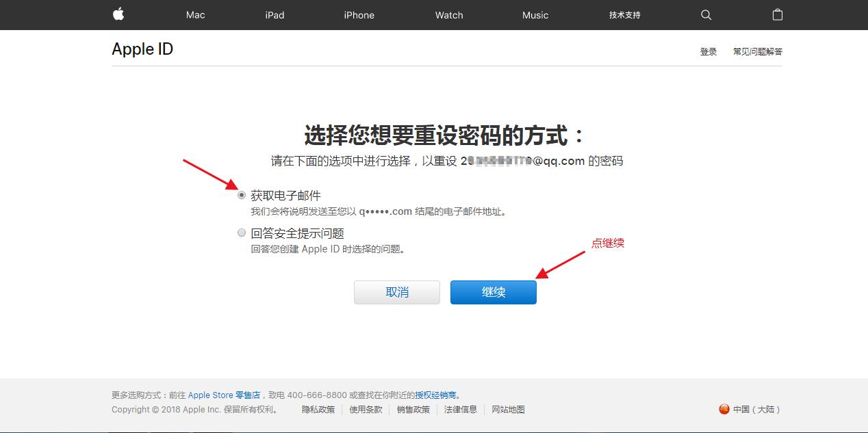This screenshot has height=433, width=868.
Task: Click the Copyright © 2018 Apple Inc. text
Action: (x=166, y=409)
